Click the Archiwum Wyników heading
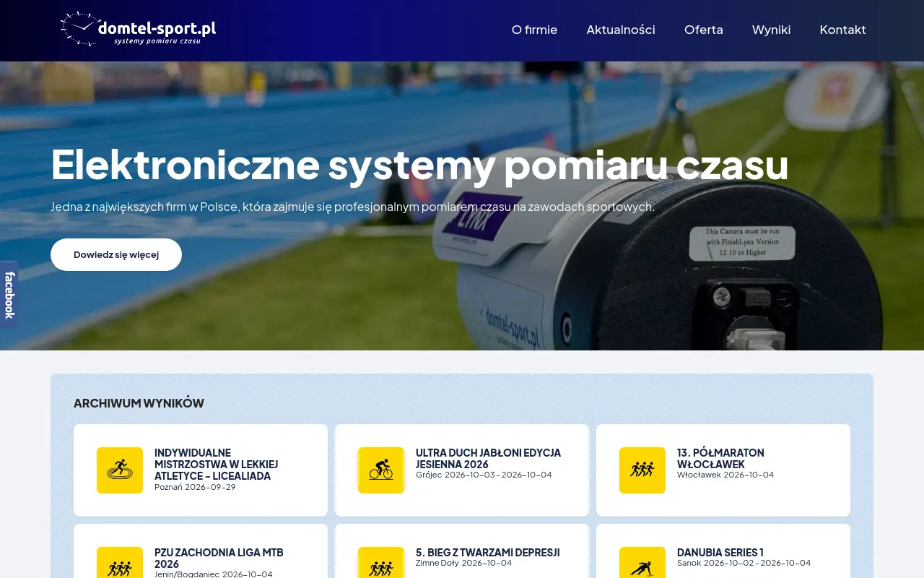 (x=139, y=403)
